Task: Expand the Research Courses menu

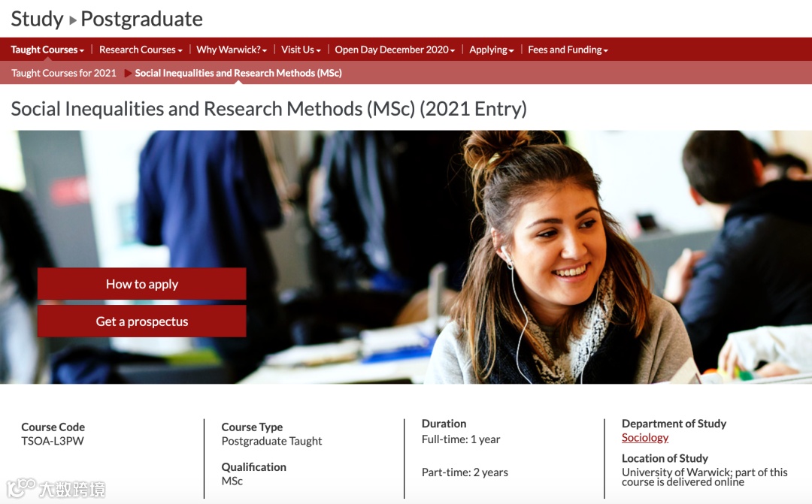Action: click(x=141, y=50)
